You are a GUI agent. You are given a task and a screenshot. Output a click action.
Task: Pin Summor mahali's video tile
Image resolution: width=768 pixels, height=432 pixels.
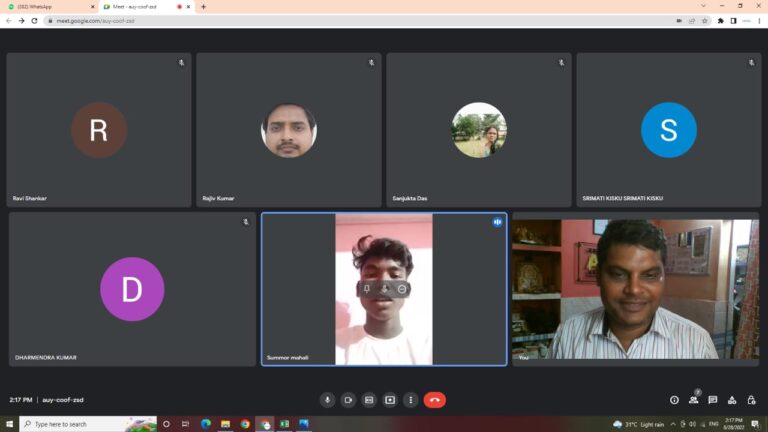[367, 289]
